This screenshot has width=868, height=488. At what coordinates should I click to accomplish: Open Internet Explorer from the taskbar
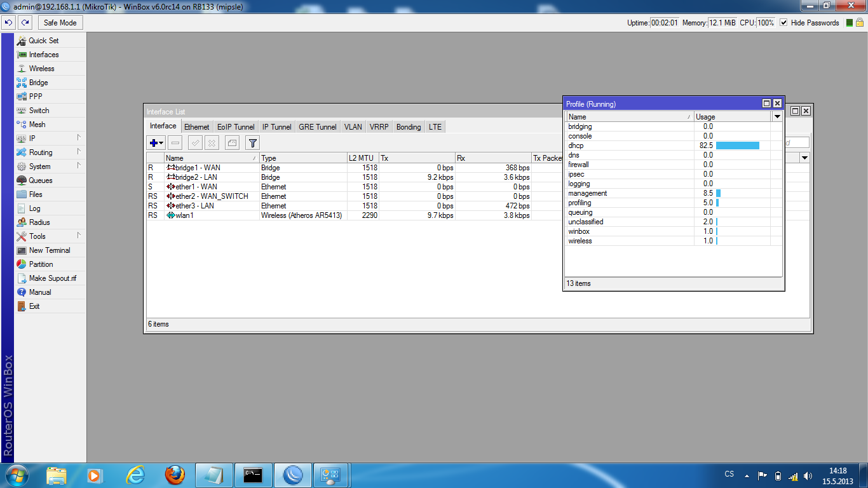pos(135,475)
